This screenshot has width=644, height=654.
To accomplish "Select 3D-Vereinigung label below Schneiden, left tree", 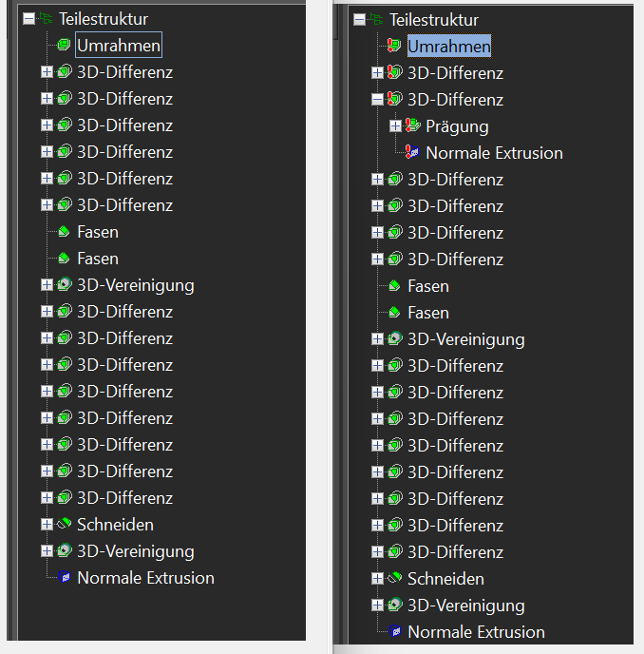I will tap(136, 551).
